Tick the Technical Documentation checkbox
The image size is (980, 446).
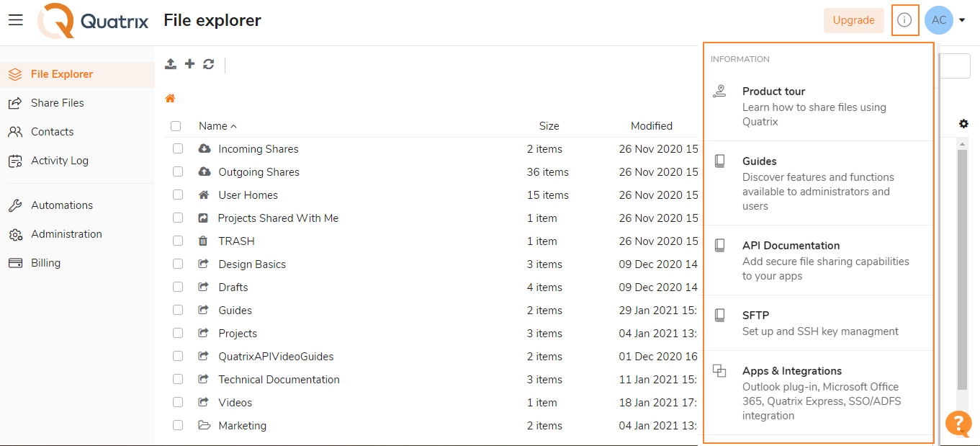178,380
